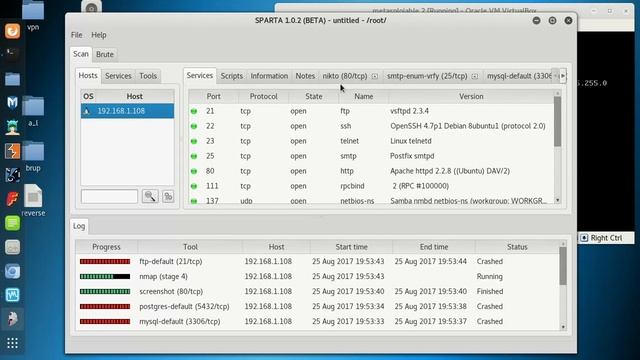Viewport: 640px width, 360px height.
Task: Open the Notes tab
Action: (x=305, y=76)
